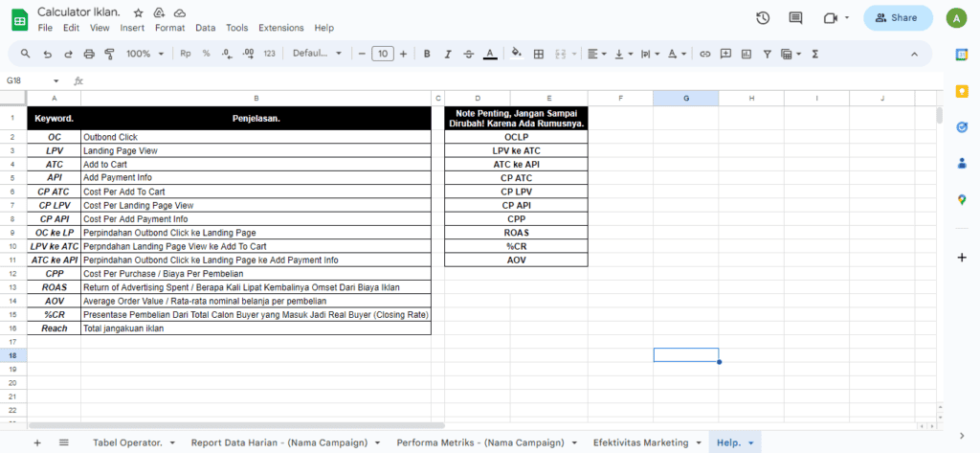Open version history clock icon
The image size is (980, 453).
(x=763, y=18)
